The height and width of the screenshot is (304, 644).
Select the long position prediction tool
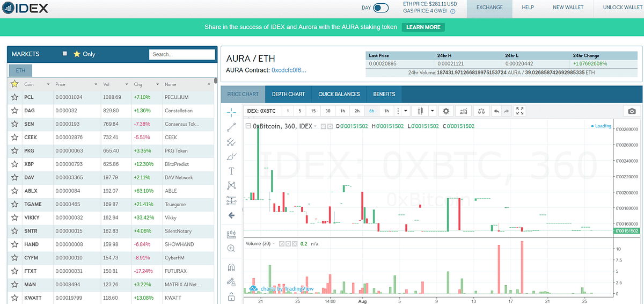tap(231, 200)
